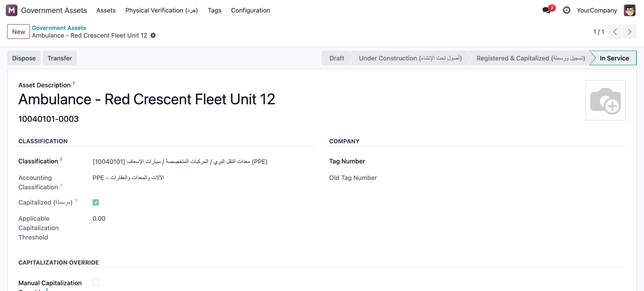The image size is (644, 291).
Task: Click the user avatar picture
Action: (629, 10)
